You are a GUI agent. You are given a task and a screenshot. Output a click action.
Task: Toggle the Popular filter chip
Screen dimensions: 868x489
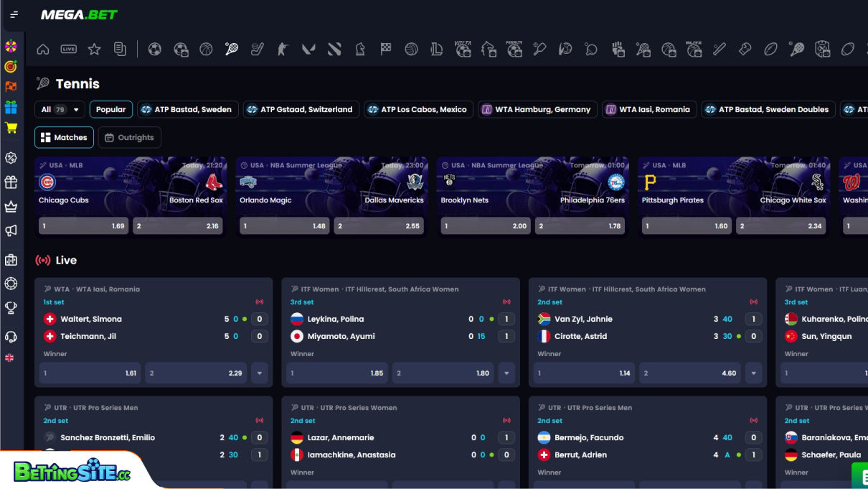[x=110, y=109]
